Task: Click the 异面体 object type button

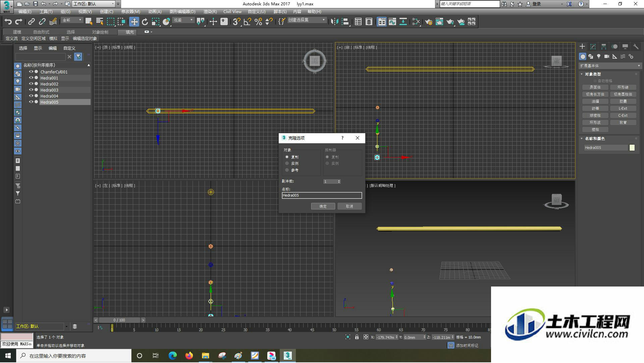Action: [x=595, y=87]
